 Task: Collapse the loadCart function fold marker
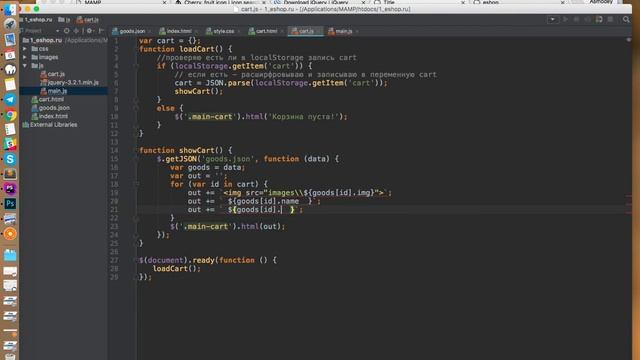[x=136, y=49]
